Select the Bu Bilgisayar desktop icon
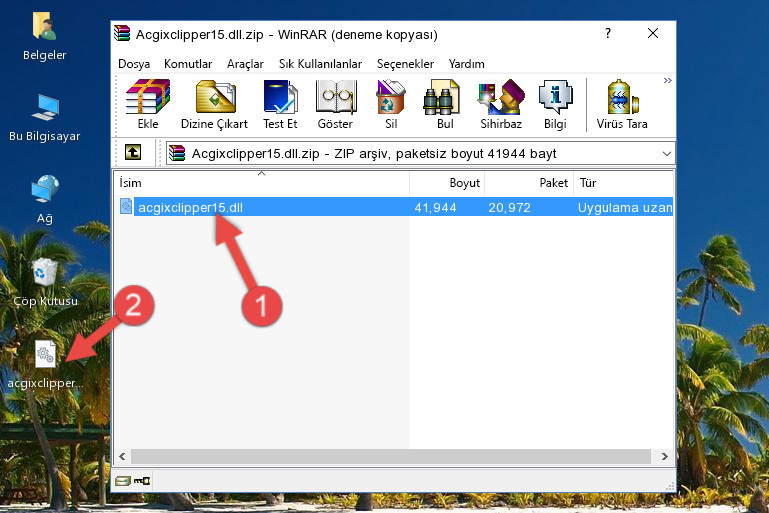 coord(45,118)
